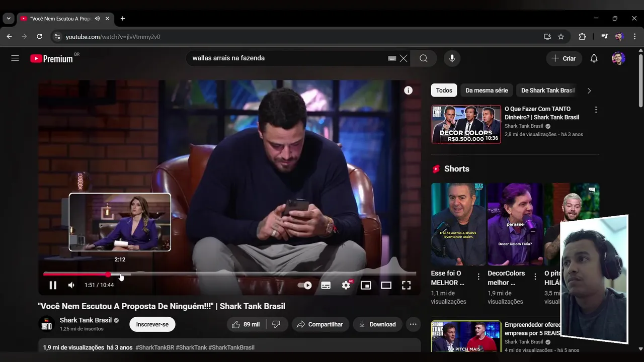Reload the page with the refresh icon
The width and height of the screenshot is (644, 362).
(x=39, y=37)
